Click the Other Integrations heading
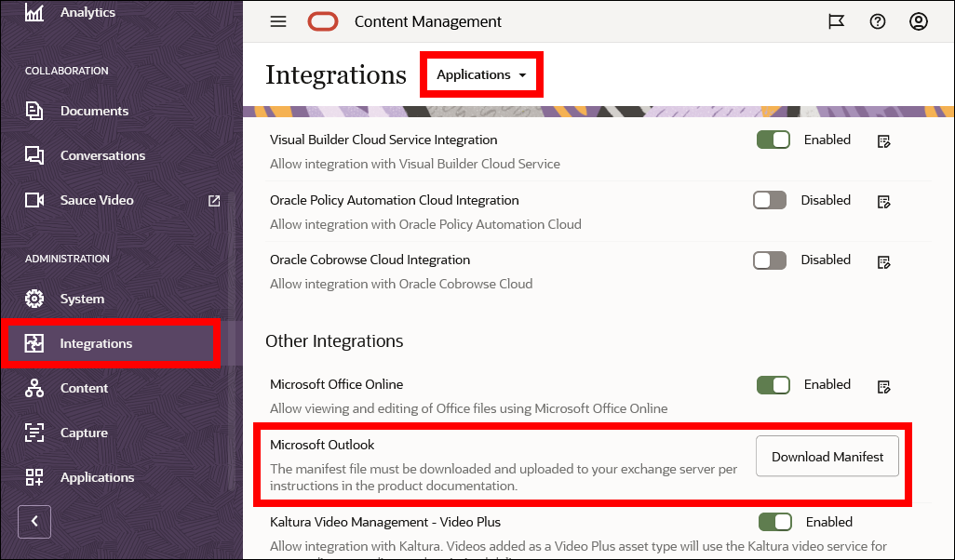This screenshot has width=955, height=560. click(x=334, y=340)
